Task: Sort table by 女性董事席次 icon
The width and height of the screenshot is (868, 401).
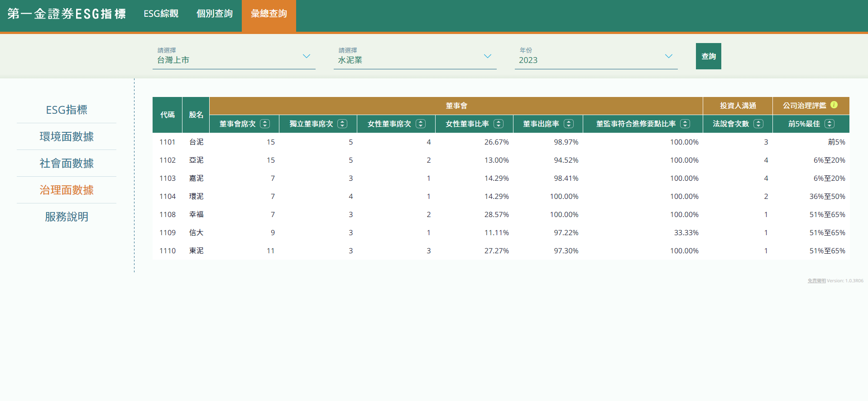Action: (x=421, y=124)
